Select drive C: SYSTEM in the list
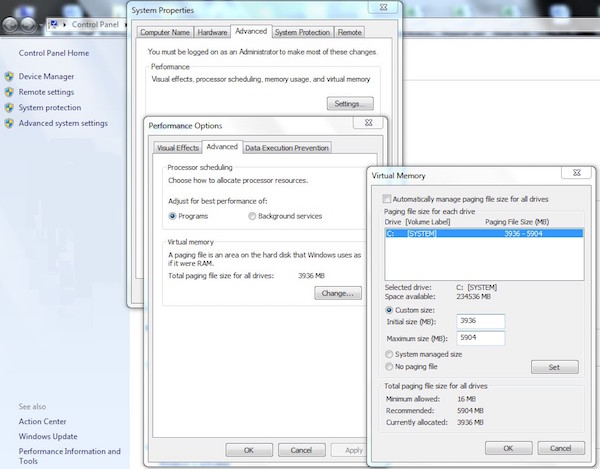This screenshot has height=469, width=600. (481, 233)
